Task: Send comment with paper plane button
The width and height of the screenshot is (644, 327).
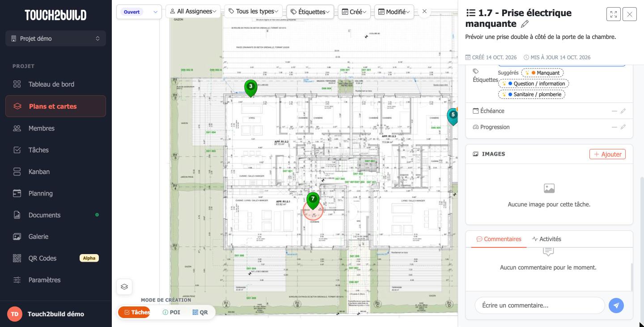Action: tap(616, 306)
